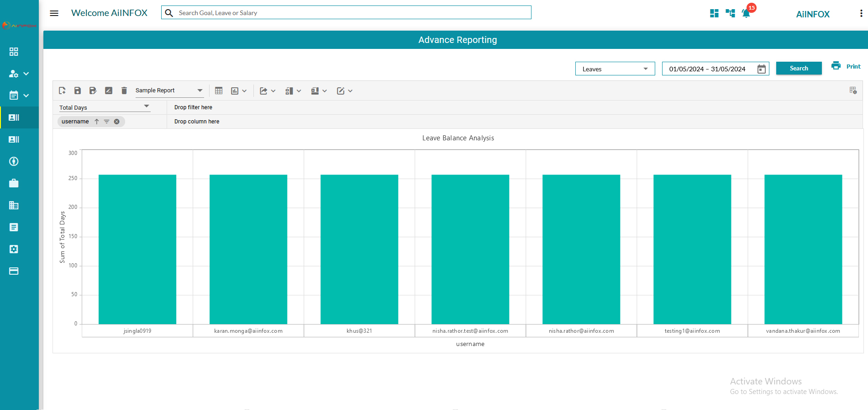This screenshot has width=868, height=410.
Task: Click the Advance Reporting heading
Action: [x=458, y=40]
